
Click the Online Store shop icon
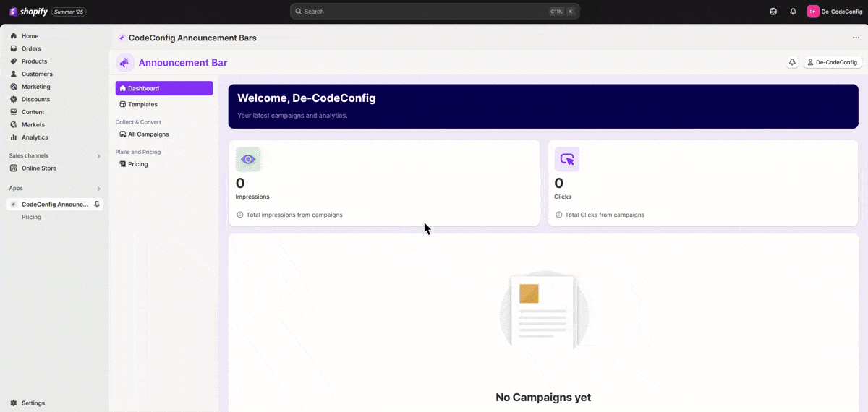(14, 168)
